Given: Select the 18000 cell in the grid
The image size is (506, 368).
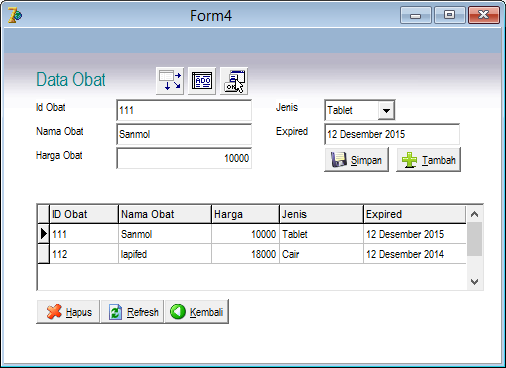Looking at the screenshot, I should tap(245, 254).
